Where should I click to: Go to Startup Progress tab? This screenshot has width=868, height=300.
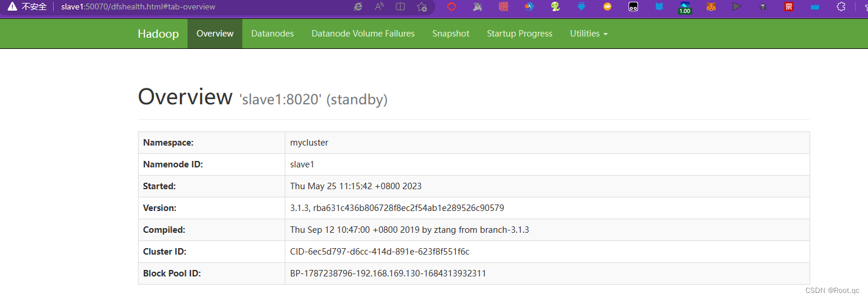(520, 34)
